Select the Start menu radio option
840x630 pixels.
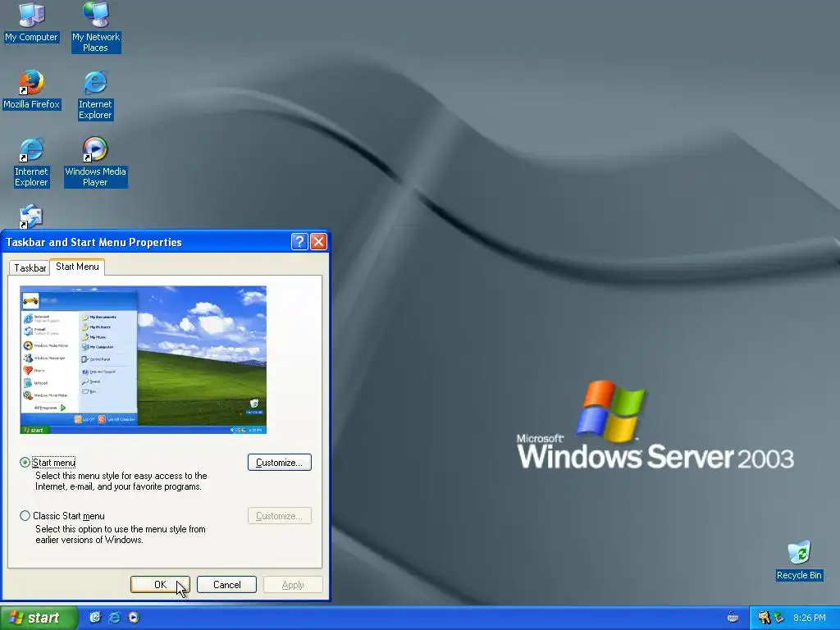(x=25, y=463)
